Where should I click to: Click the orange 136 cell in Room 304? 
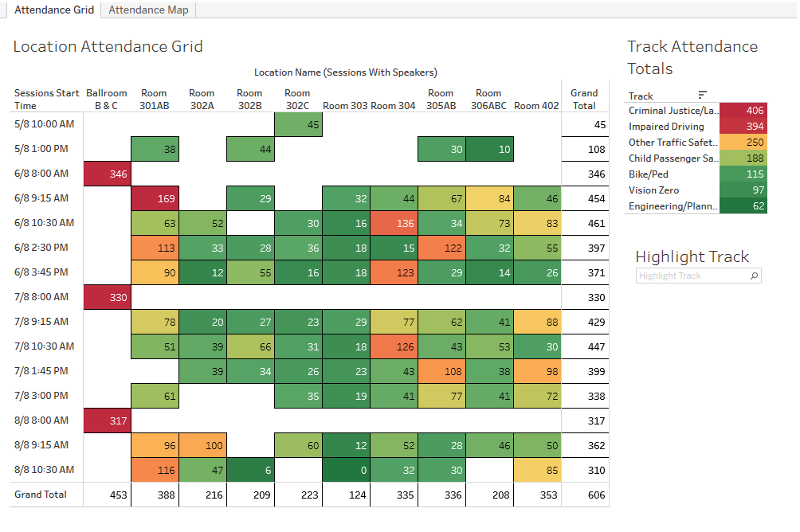pyautogui.click(x=394, y=223)
